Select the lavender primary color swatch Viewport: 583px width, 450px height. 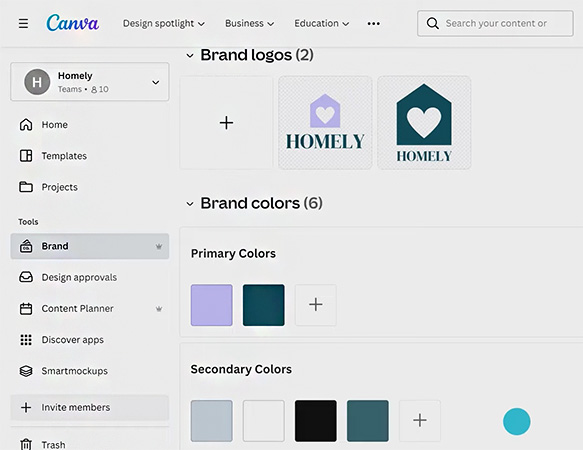click(212, 305)
